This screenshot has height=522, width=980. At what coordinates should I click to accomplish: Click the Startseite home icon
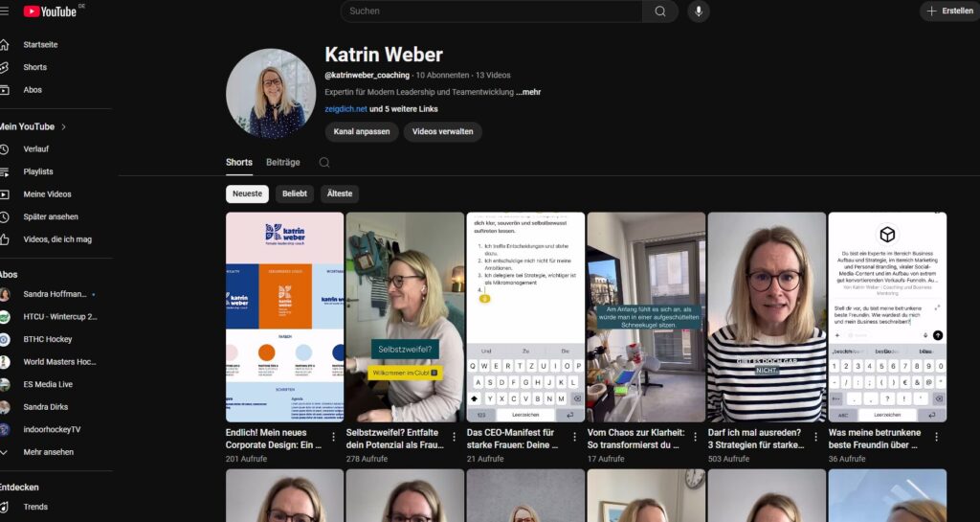5,45
